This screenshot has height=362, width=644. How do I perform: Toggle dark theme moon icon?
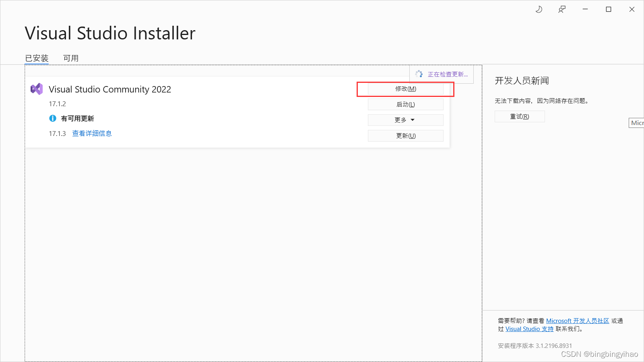tap(539, 9)
